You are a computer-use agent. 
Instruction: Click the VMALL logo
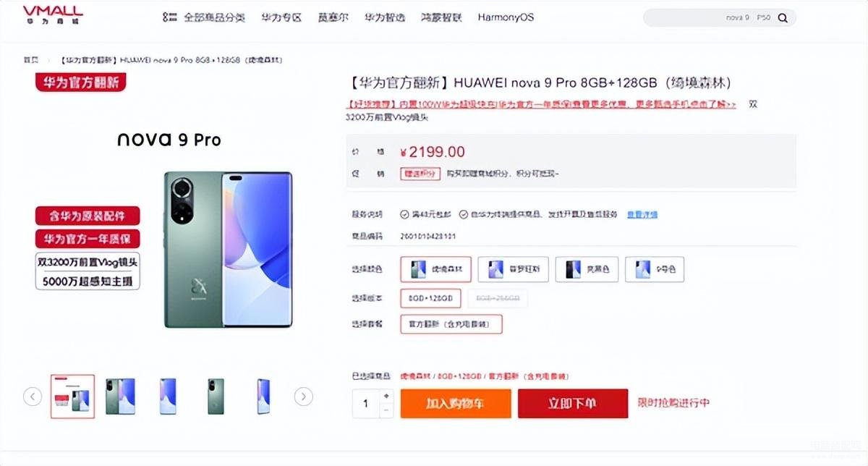coord(53,16)
